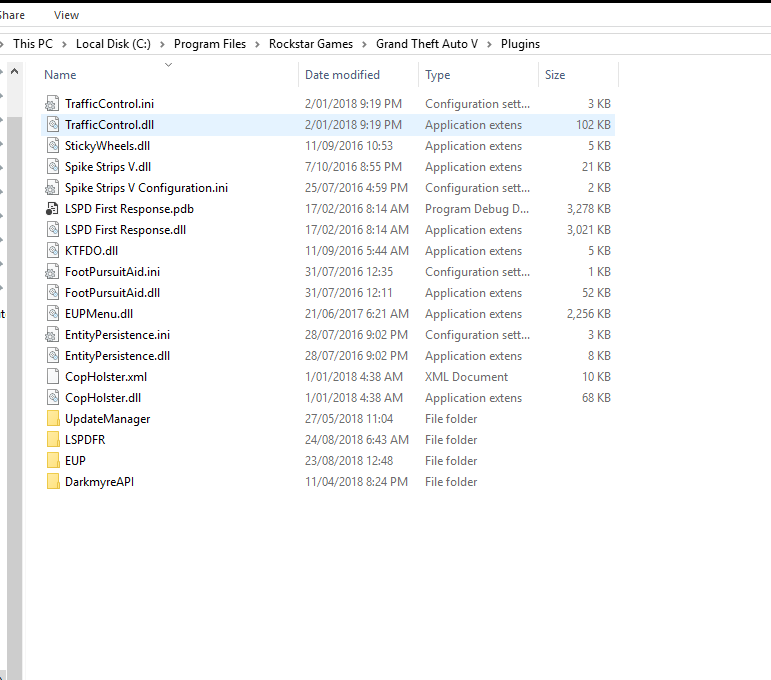Select file name EntityPersistence.ini
The height and width of the screenshot is (680, 771).
tap(117, 335)
